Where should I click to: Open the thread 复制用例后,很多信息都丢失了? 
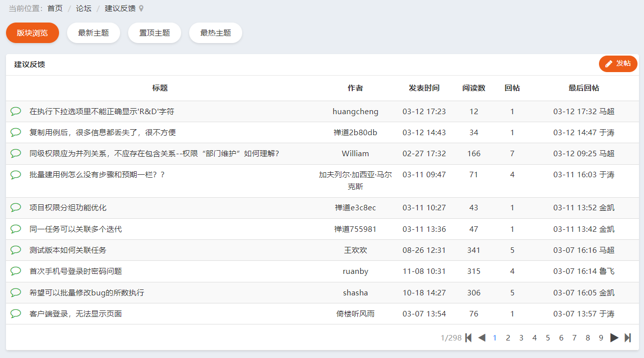click(103, 132)
